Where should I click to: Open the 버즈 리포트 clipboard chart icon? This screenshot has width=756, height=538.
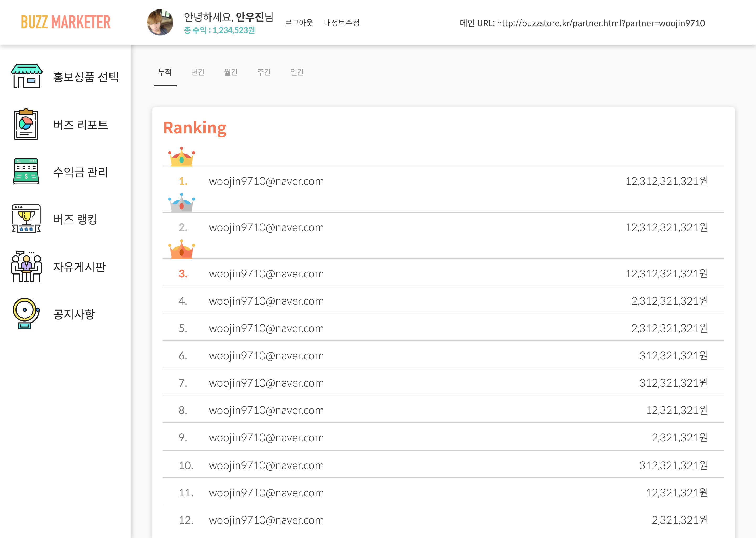click(x=26, y=124)
